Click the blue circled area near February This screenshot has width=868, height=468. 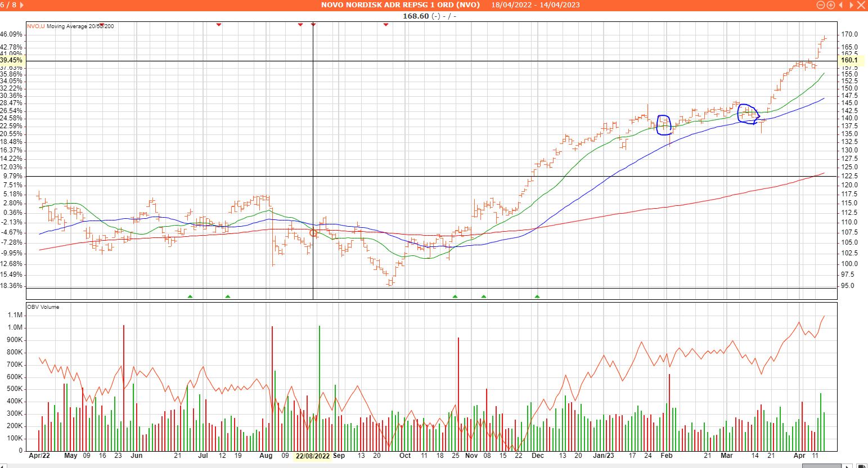pyautogui.click(x=664, y=125)
